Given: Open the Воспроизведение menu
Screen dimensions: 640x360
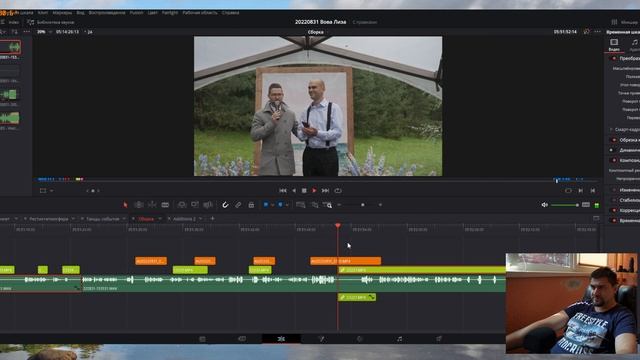Looking at the screenshot, I should point(107,13).
